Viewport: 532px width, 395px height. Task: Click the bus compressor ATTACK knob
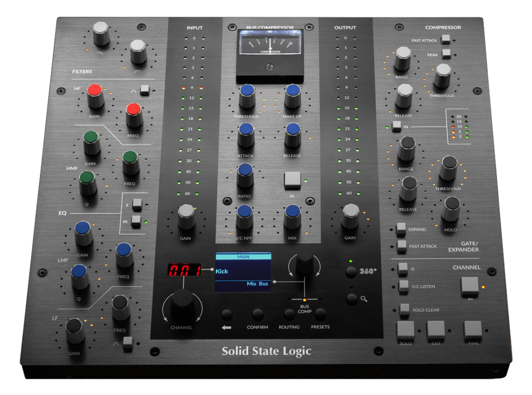coord(246,135)
